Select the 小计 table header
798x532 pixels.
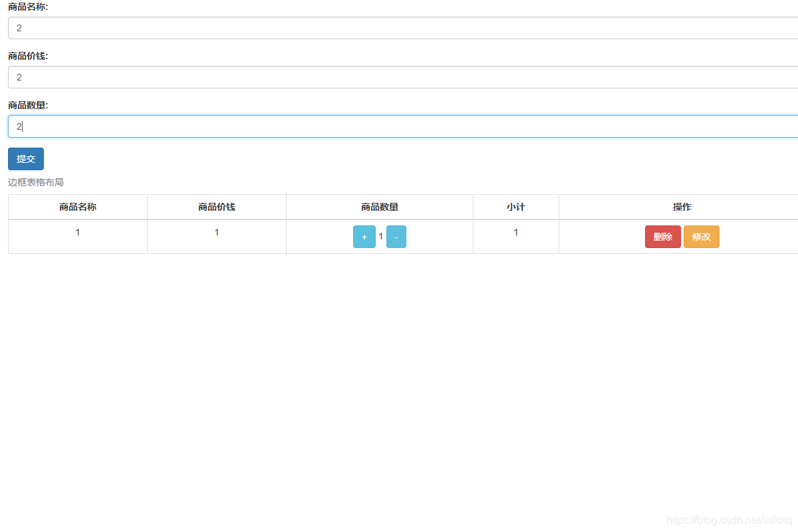point(516,207)
